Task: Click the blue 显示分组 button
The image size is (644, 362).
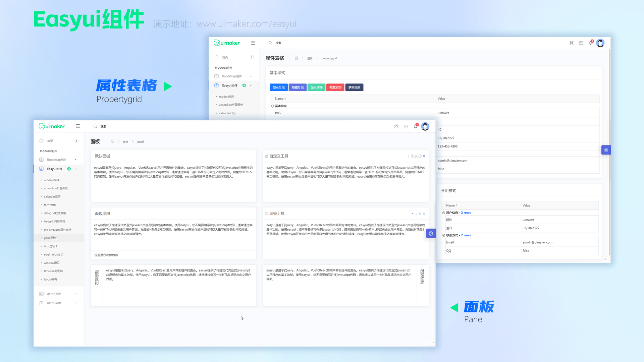Action: pos(278,87)
